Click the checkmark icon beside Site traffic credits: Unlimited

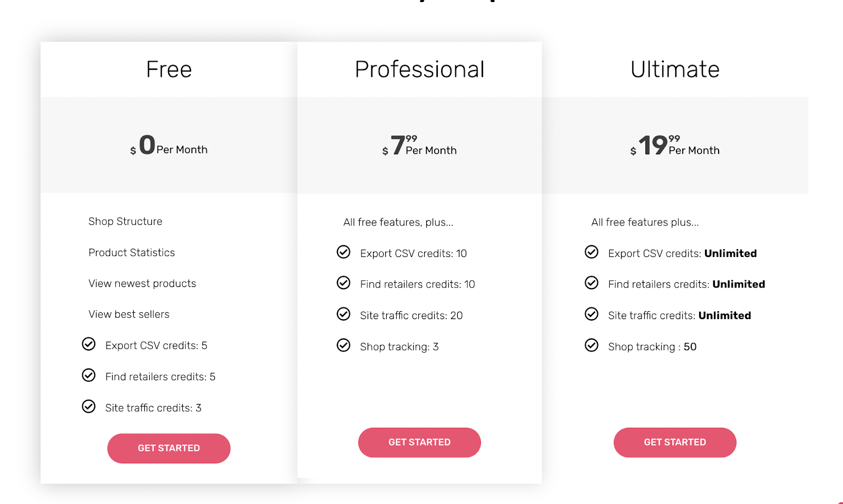tap(592, 314)
